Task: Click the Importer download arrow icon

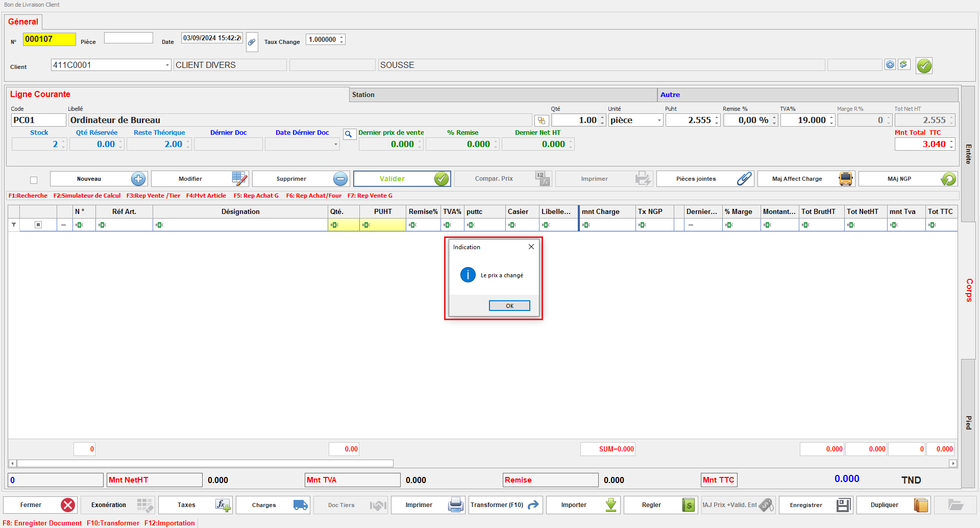Action: click(611, 505)
